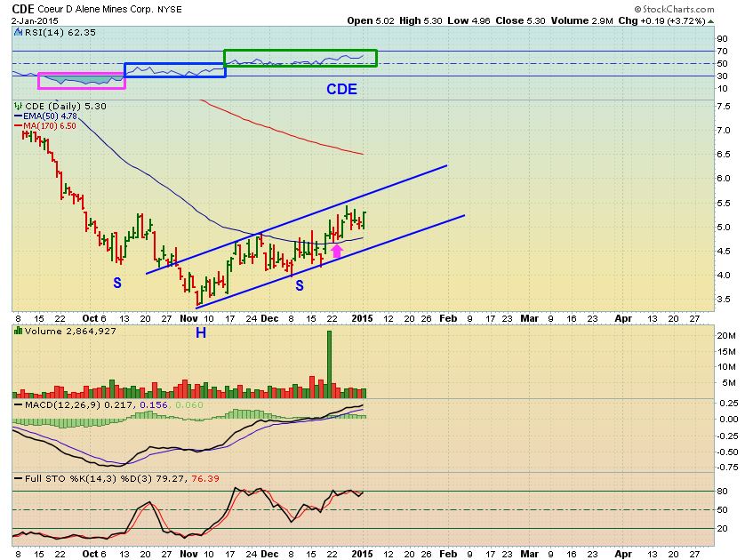Click the tallest green volume bar
This screenshot has height=560, width=753.
(x=330, y=364)
